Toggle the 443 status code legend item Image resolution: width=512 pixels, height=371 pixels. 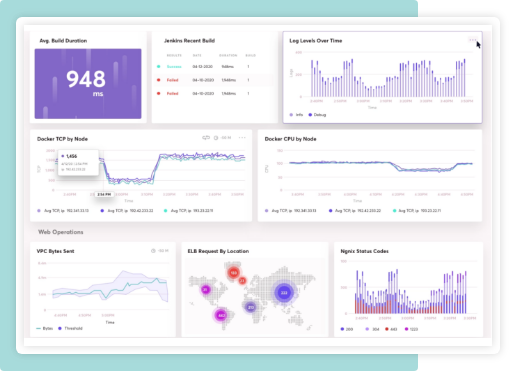pyautogui.click(x=391, y=329)
